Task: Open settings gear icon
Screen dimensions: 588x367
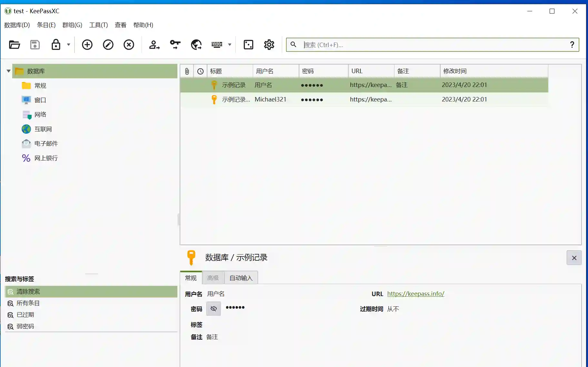Action: pyautogui.click(x=269, y=44)
